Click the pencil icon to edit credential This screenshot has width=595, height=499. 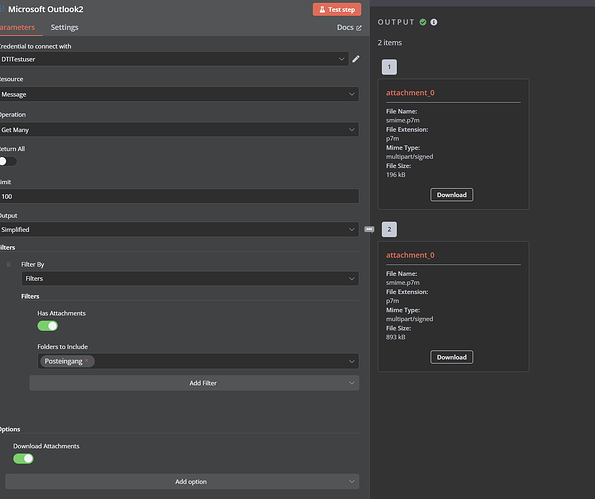[x=356, y=59]
